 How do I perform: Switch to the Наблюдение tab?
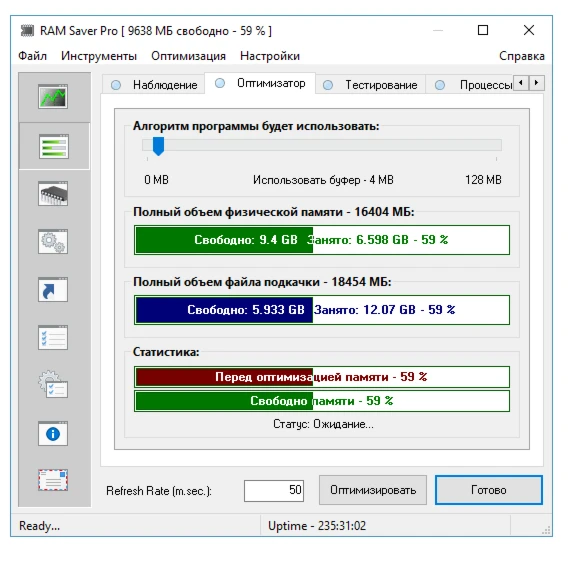(x=153, y=85)
